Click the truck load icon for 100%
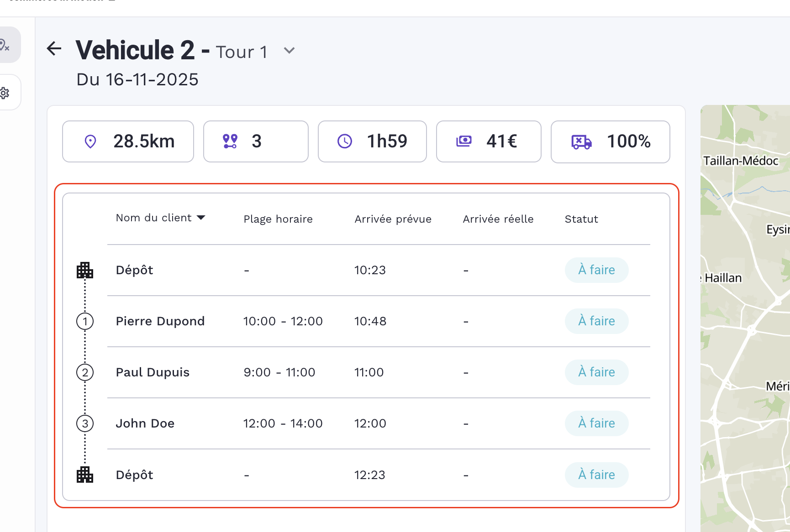Image resolution: width=790 pixels, height=532 pixels. point(581,142)
